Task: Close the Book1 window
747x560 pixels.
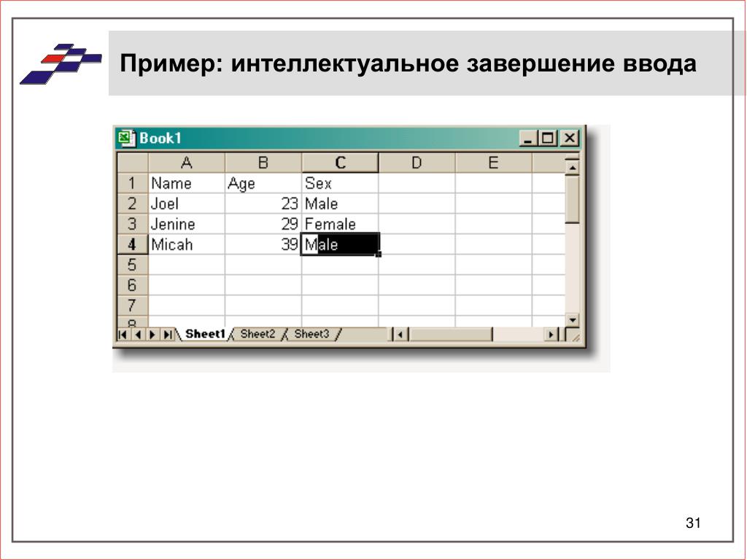Action: [x=569, y=139]
